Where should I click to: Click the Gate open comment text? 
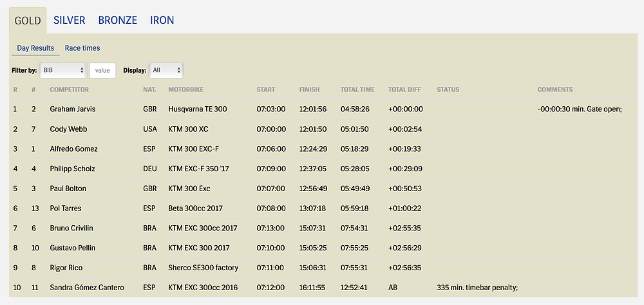[x=580, y=109]
